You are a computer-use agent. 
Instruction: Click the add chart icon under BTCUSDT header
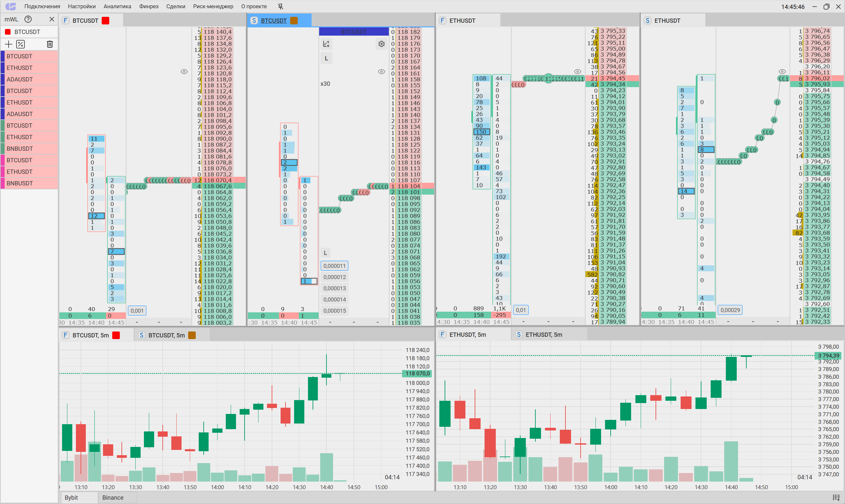[x=326, y=44]
